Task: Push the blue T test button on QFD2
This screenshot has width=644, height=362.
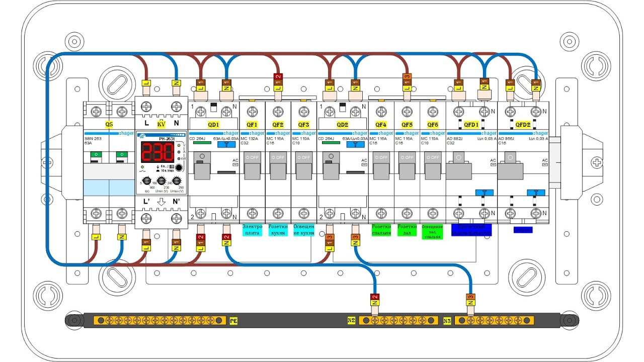Action: 536,193
